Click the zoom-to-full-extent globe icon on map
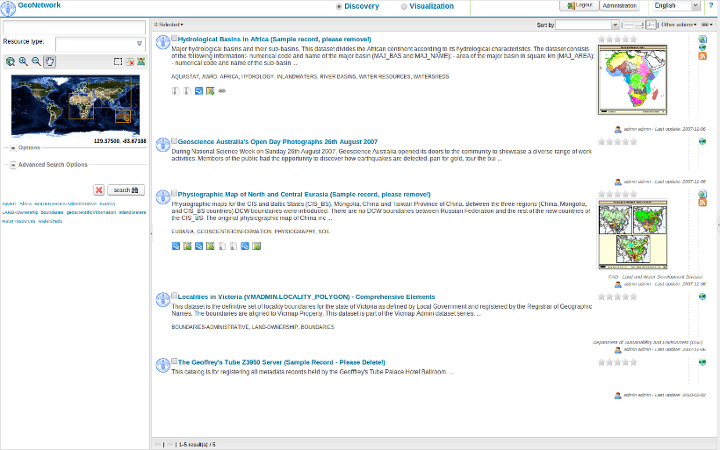The height and width of the screenshot is (450, 720). click(10, 61)
